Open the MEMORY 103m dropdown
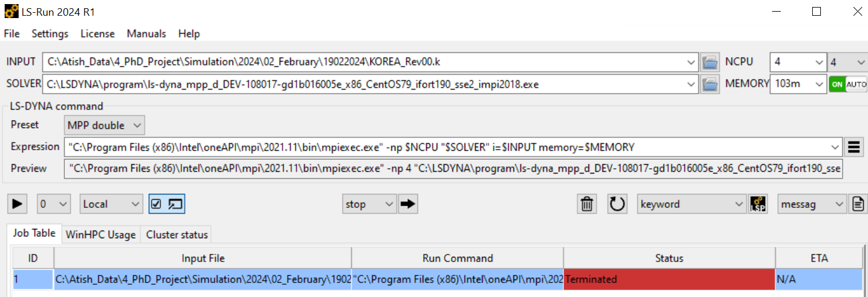 tap(798, 84)
